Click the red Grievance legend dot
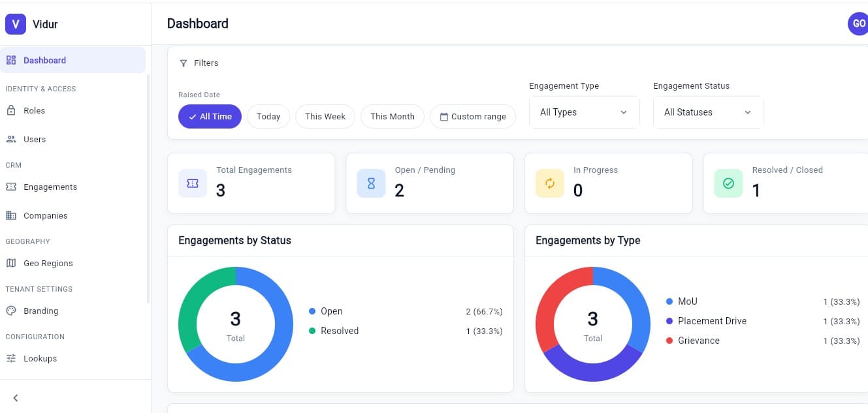The width and height of the screenshot is (868, 413). [x=669, y=341]
